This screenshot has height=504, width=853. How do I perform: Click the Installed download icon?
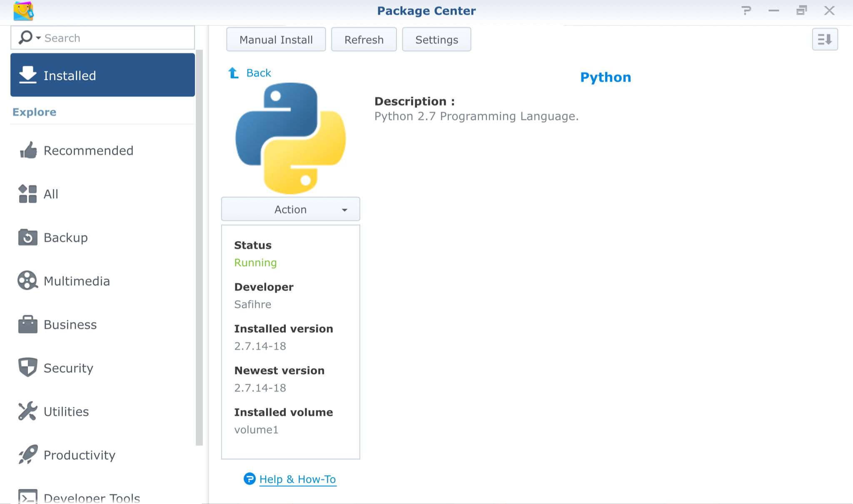28,75
